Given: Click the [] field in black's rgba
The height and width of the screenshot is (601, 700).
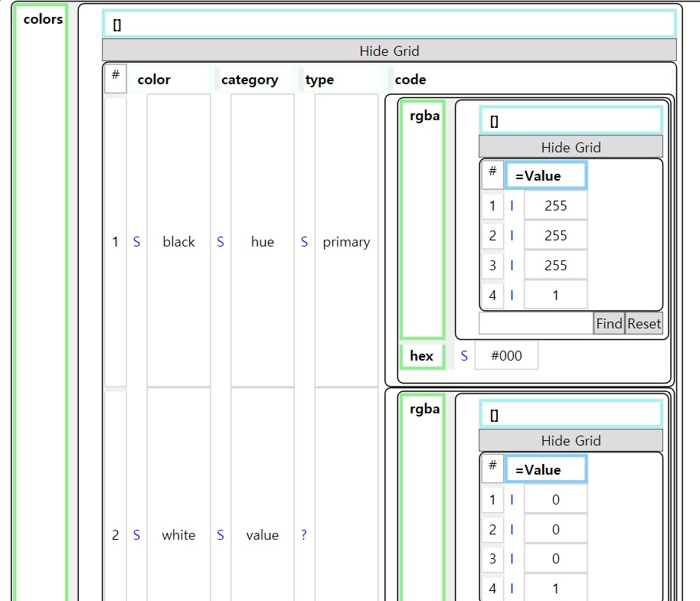Looking at the screenshot, I should (x=571, y=120).
